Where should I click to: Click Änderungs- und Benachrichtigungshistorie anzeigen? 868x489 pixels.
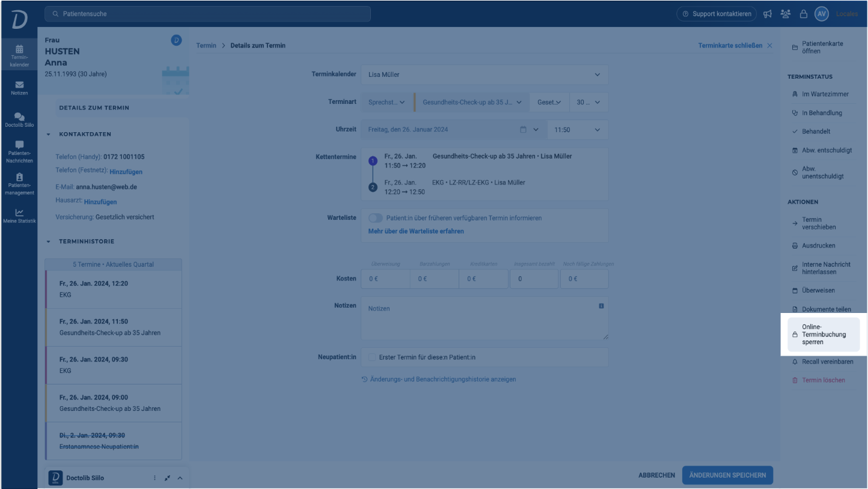coord(439,380)
